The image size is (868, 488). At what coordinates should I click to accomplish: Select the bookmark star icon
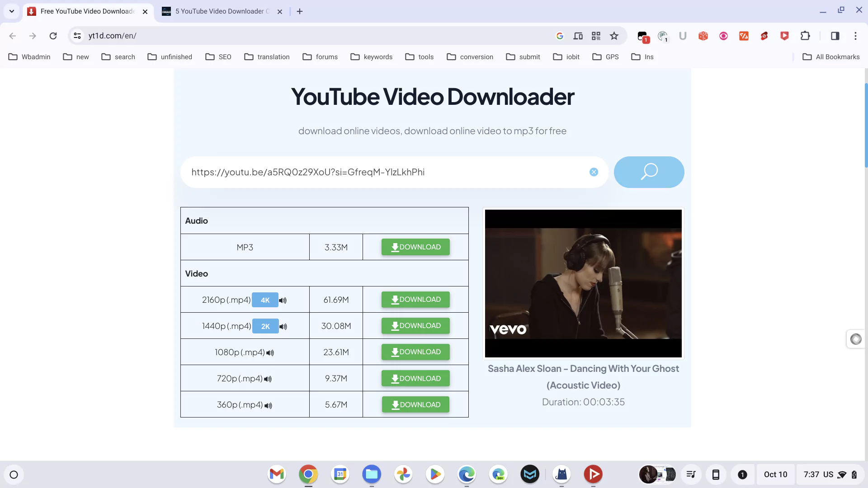(614, 36)
